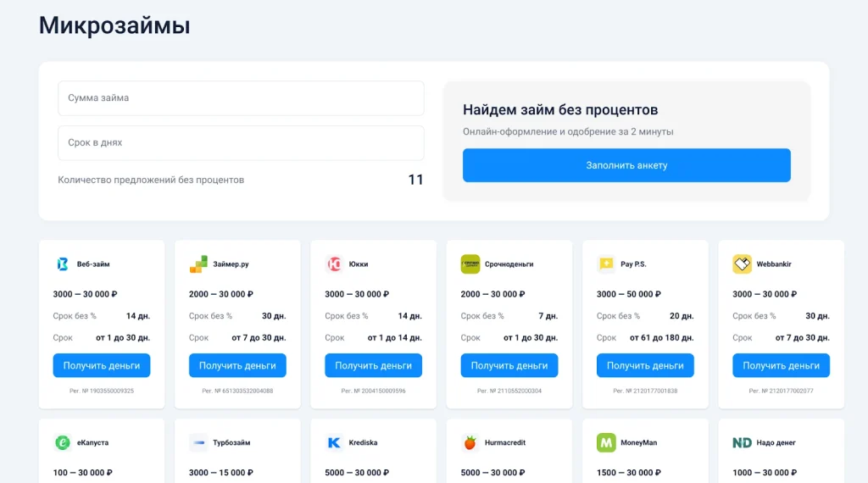Click Количество предложений без процентов label
The height and width of the screenshot is (483, 868).
(x=151, y=180)
